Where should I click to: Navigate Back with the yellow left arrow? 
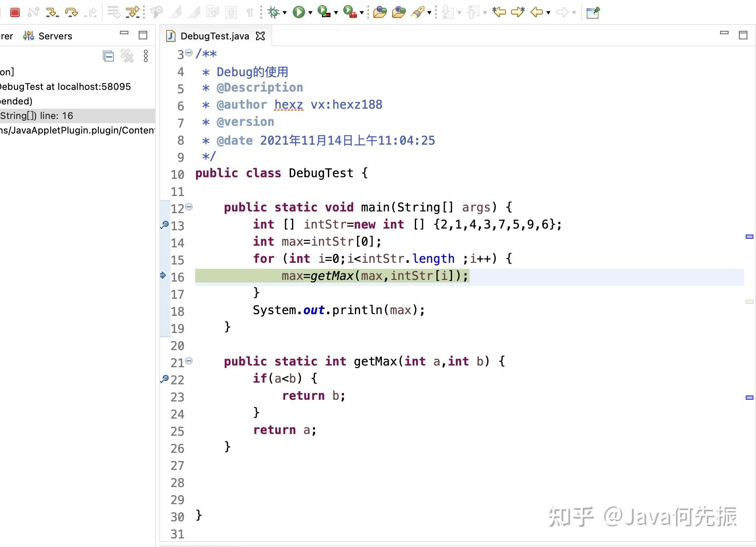(536, 12)
